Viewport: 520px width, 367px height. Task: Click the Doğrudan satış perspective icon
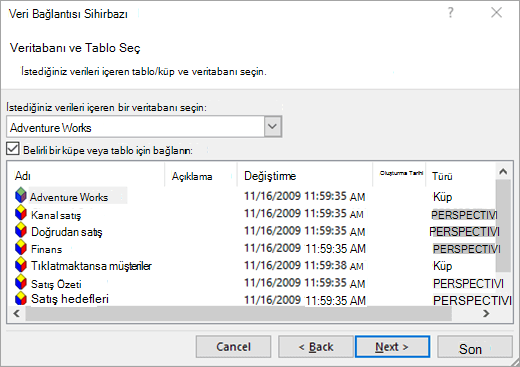21,230
